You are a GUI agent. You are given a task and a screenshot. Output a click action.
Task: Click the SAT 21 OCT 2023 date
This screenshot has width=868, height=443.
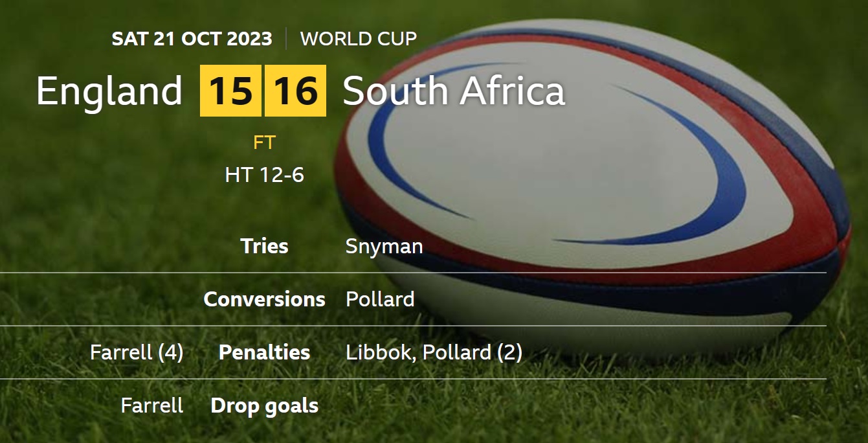click(192, 39)
